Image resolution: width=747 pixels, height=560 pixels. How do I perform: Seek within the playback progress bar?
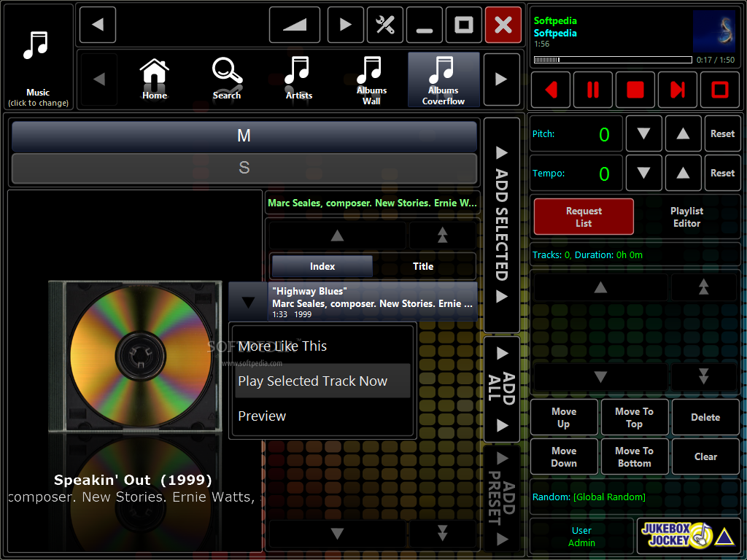coord(613,60)
